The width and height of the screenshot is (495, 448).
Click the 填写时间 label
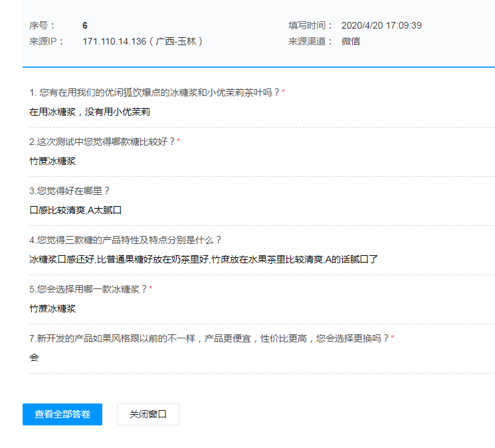point(310,25)
